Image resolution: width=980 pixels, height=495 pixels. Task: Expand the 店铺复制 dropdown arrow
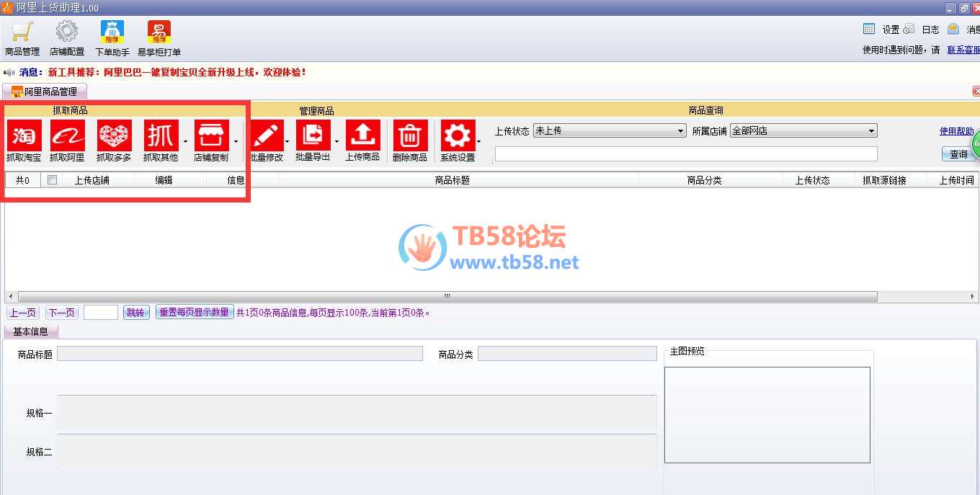pyautogui.click(x=236, y=141)
